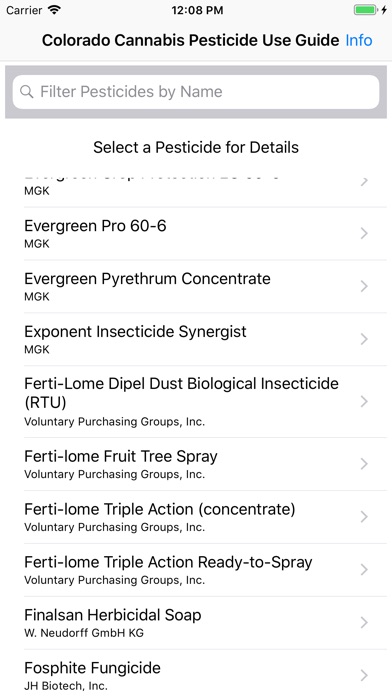
Task: Select Ferti-Lome Dipel Dust Biological Insecticide
Action: pos(196,402)
